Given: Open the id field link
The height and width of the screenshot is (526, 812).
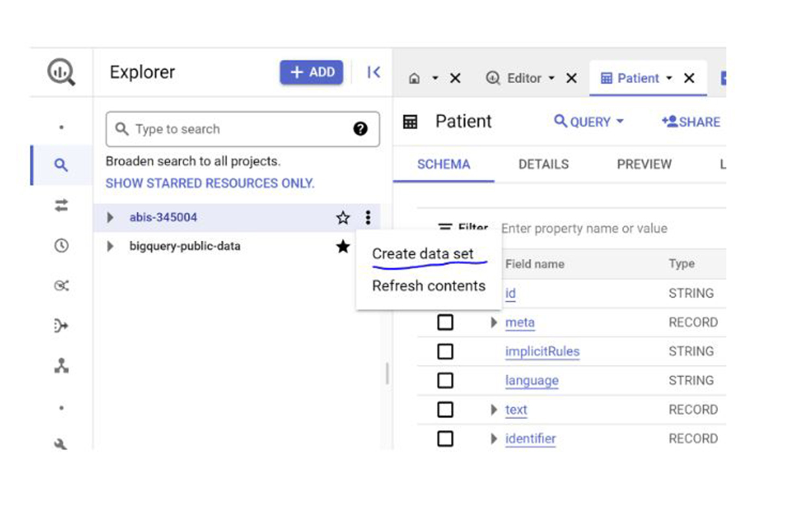Looking at the screenshot, I should pyautogui.click(x=510, y=293).
